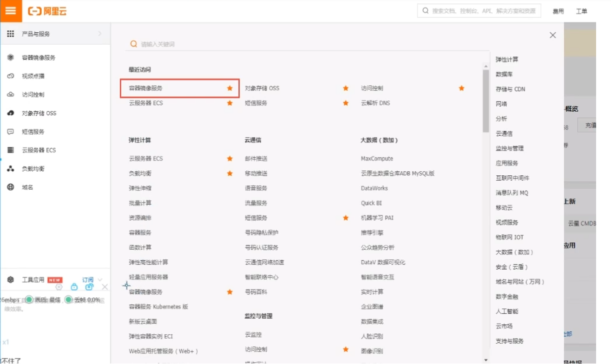Click the magnifier icon beside 请输入关键词
Image resolution: width=611 pixels, height=364 pixels.
pos(134,44)
